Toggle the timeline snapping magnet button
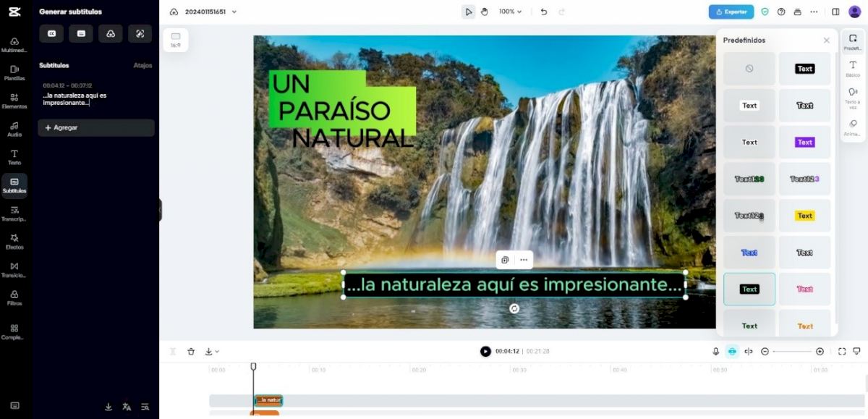 click(732, 352)
